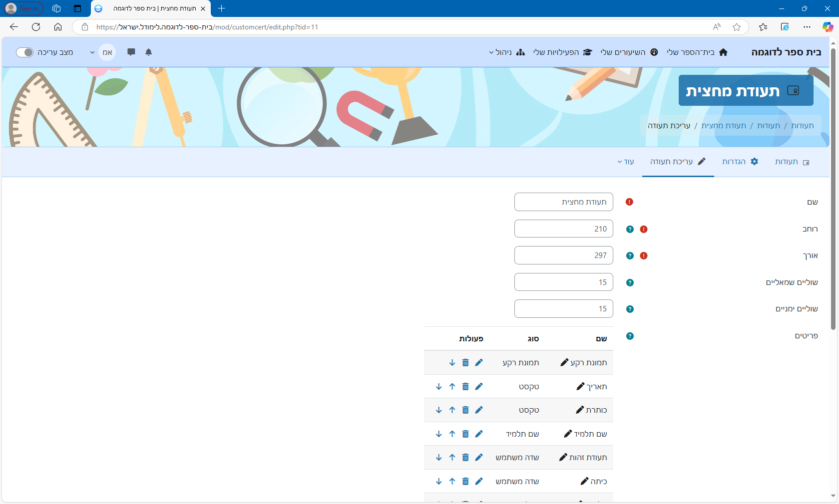Open the notifications bell
This screenshot has width=839, height=504.
click(148, 52)
